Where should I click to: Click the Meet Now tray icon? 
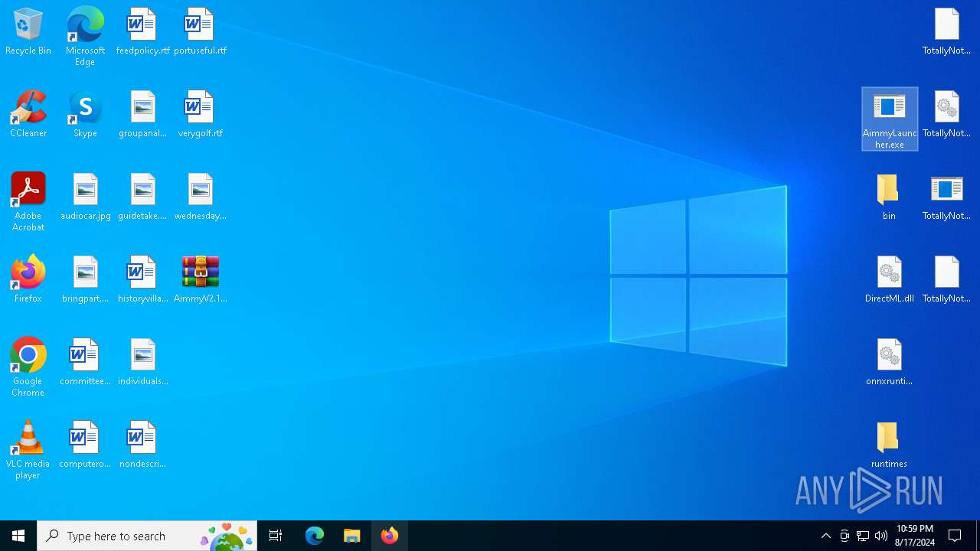[x=844, y=536]
